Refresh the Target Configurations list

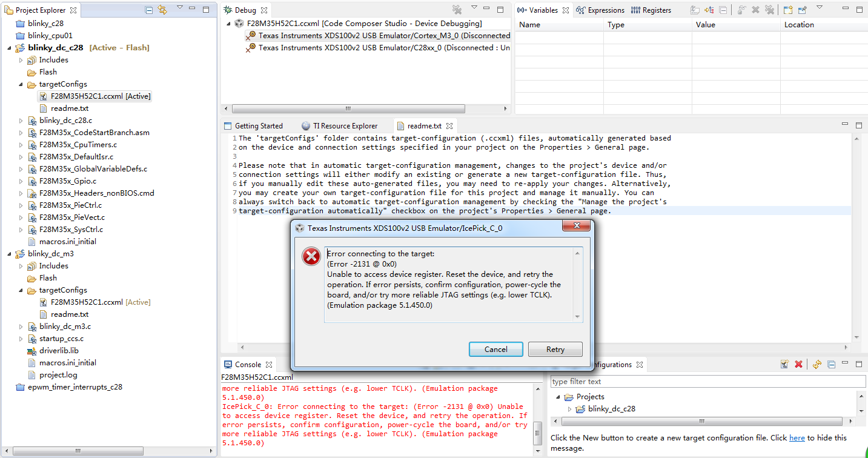(817, 364)
